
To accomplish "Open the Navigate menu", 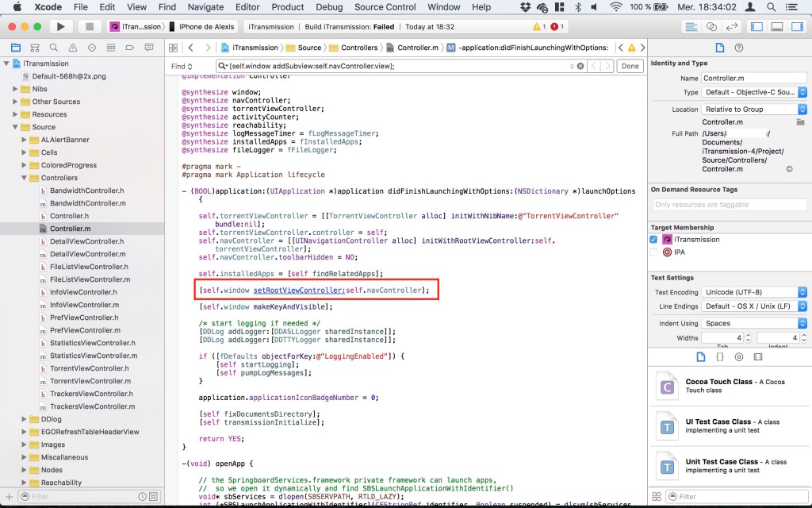I will tap(205, 7).
